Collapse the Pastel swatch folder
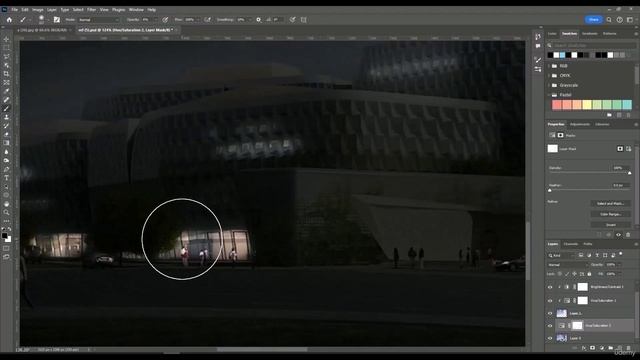 [x=549, y=95]
